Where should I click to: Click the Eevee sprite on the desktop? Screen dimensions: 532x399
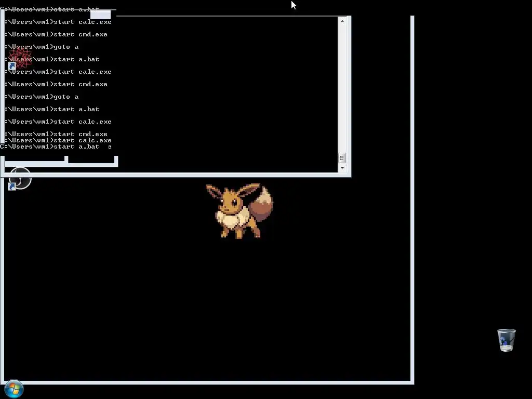240,211
